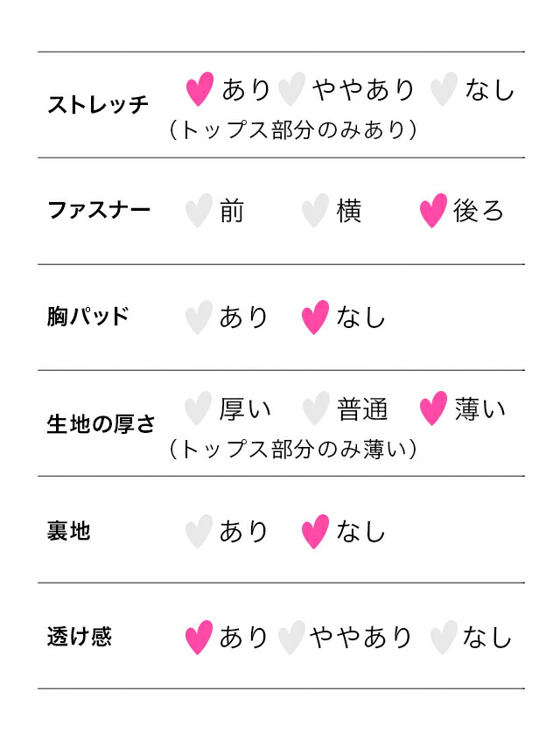560x747 pixels.
Task: Click the gray heart for 透け感 なし
Action: pyautogui.click(x=444, y=637)
